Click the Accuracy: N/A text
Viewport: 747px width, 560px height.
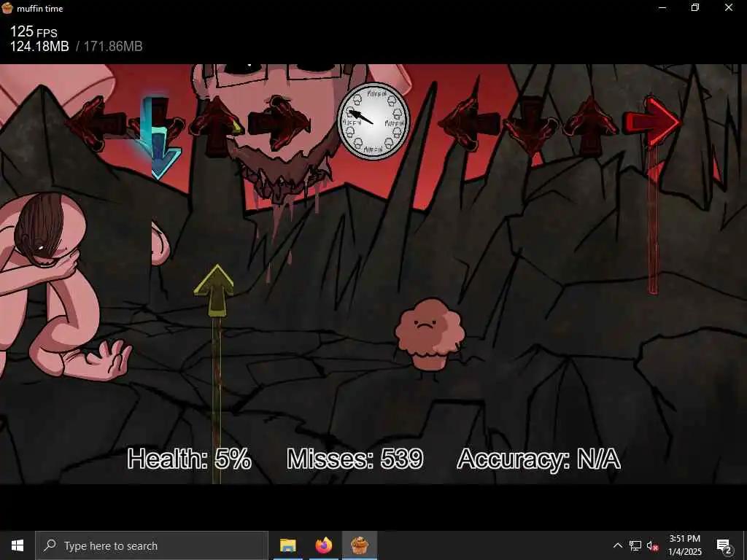tap(539, 459)
